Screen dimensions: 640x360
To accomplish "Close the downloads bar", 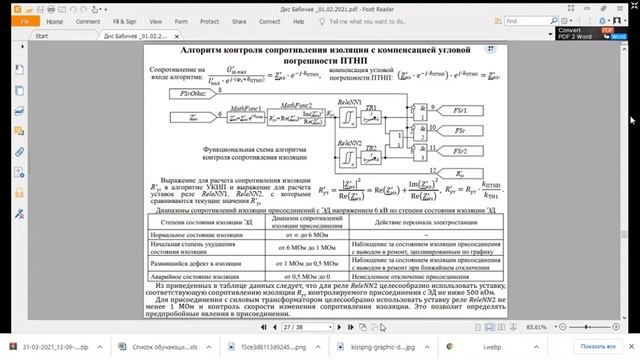I will point(631,346).
